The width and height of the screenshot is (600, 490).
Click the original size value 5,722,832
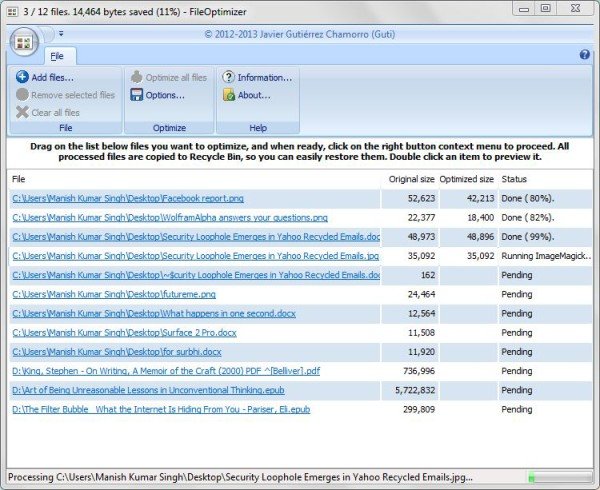(x=415, y=390)
